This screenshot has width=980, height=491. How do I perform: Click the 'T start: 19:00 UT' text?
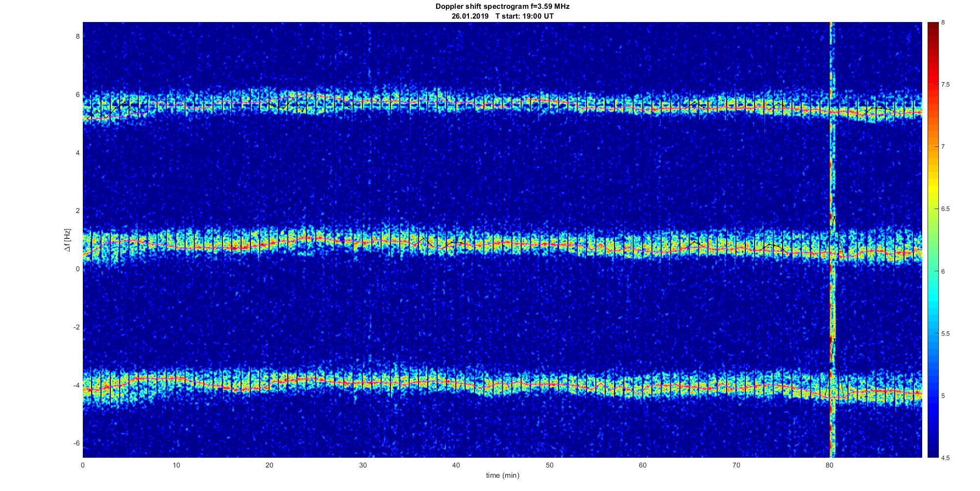(x=525, y=16)
